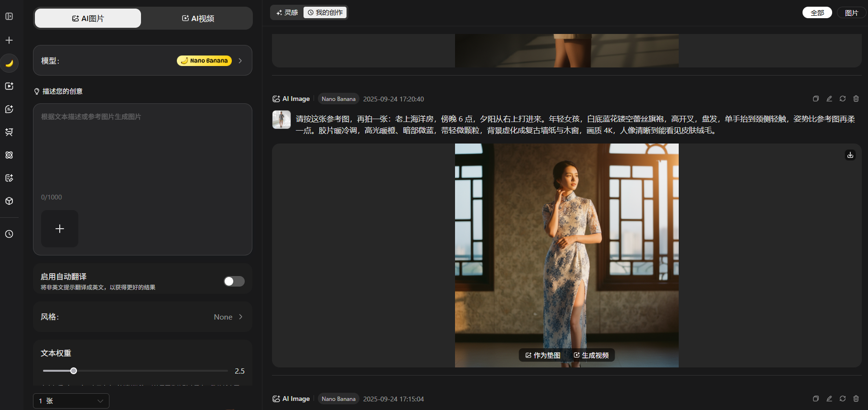Click the 2025-09-24 17:20:40 timestamp

[393, 99]
